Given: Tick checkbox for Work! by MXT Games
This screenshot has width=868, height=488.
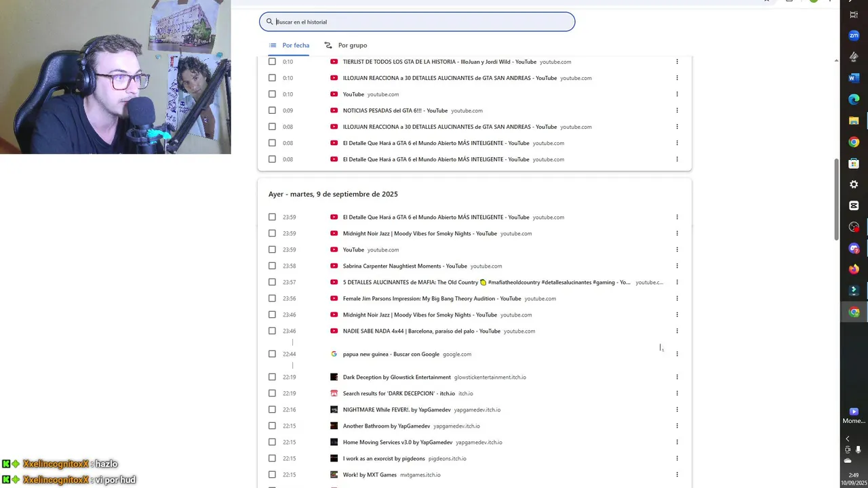Looking at the screenshot, I should pyautogui.click(x=272, y=474).
